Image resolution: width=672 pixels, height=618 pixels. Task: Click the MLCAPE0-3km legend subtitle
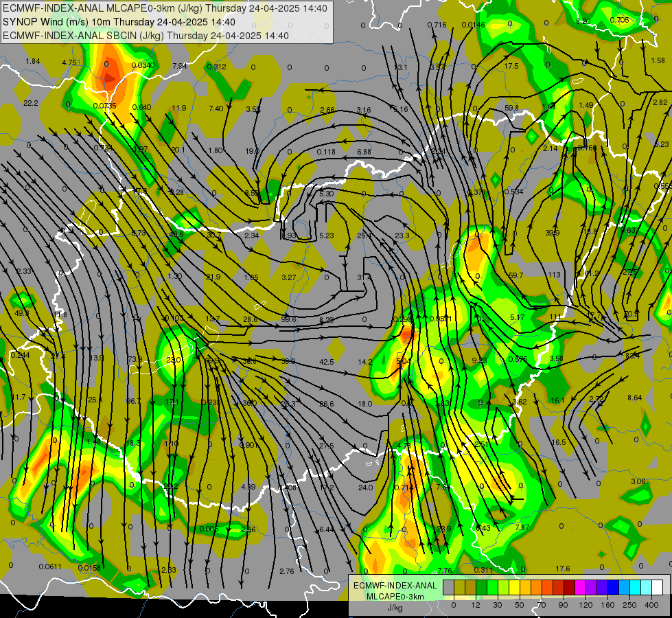395,597
